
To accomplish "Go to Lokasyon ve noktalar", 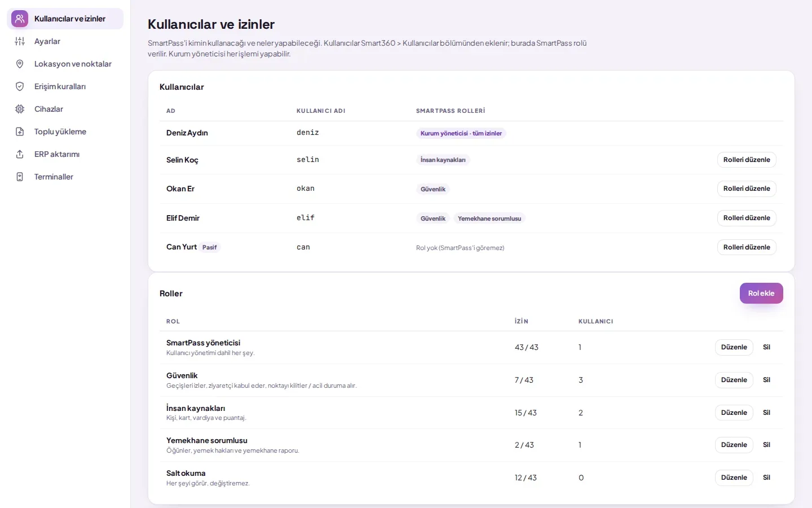I will [x=65, y=64].
